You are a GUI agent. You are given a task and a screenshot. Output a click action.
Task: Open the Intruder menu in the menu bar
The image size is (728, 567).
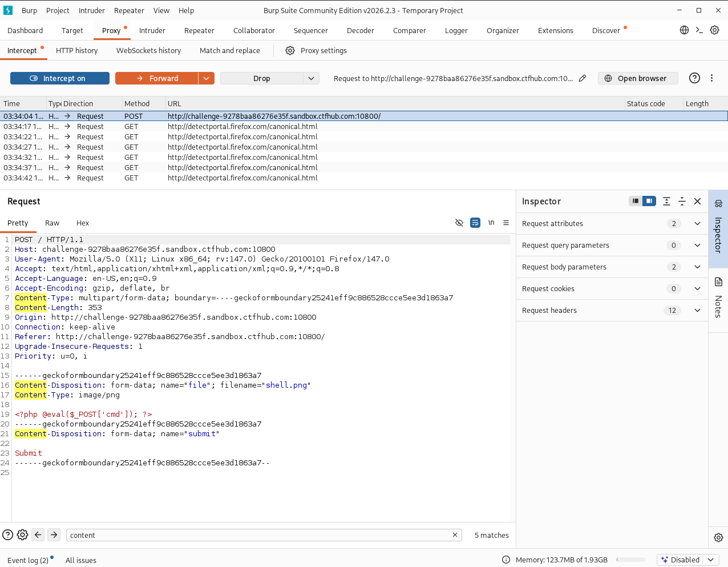92,10
